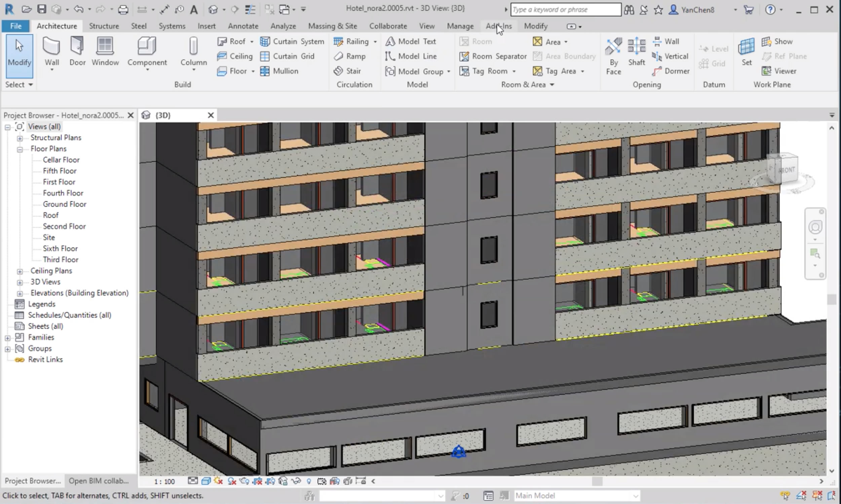Open the Manage ribbon tab
841x504 pixels.
coord(460,26)
